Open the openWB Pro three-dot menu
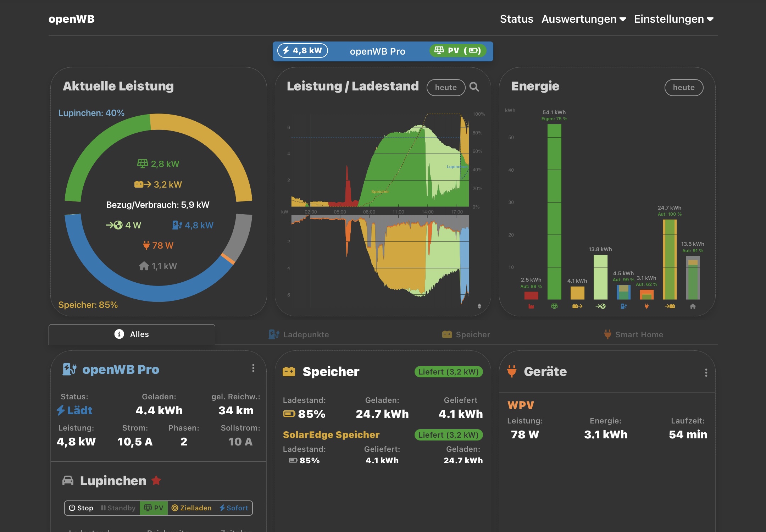766x532 pixels. pyautogui.click(x=253, y=368)
